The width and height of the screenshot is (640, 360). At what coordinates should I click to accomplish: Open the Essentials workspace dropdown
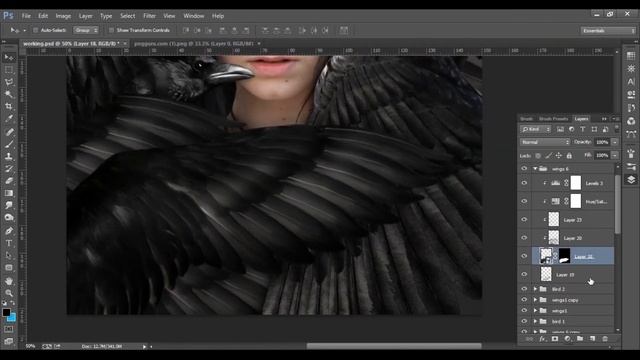pos(608,31)
